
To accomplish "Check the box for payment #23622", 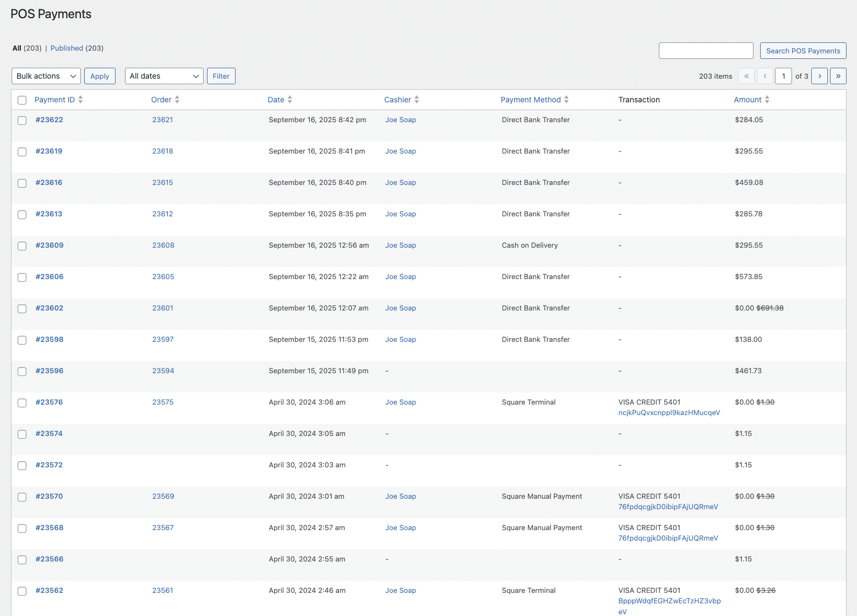I will click(22, 121).
